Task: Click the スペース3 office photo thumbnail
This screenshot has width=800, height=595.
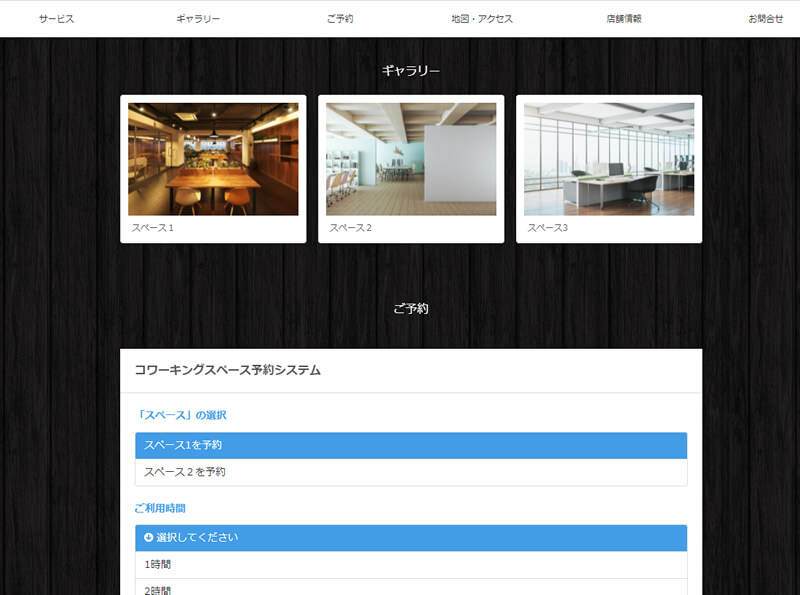Action: pyautogui.click(x=609, y=159)
